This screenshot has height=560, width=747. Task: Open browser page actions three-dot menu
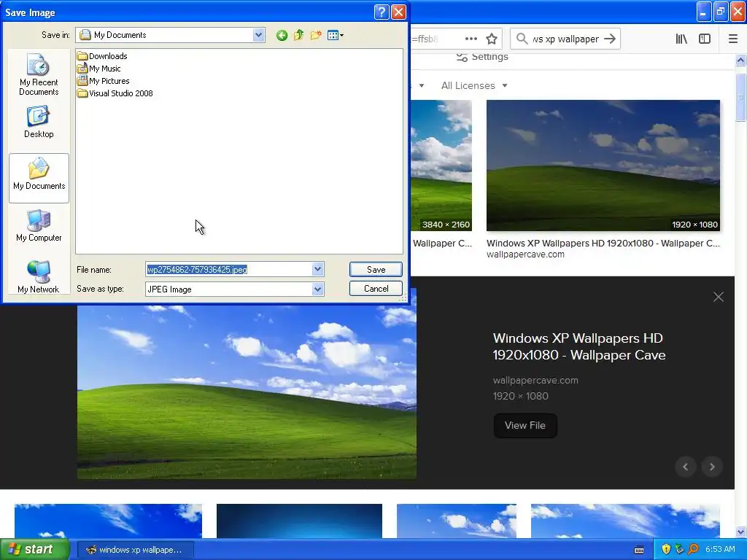tap(471, 39)
